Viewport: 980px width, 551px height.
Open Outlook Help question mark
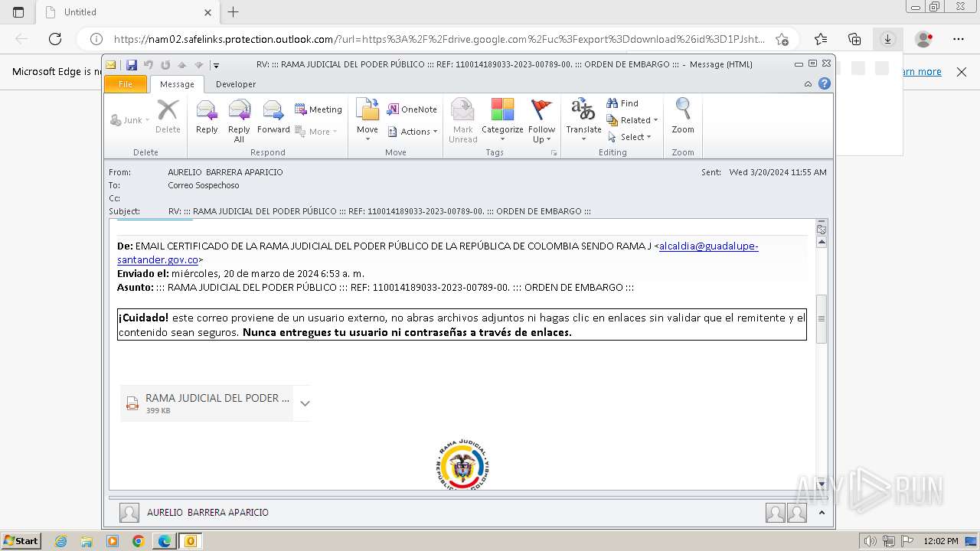pos(825,84)
